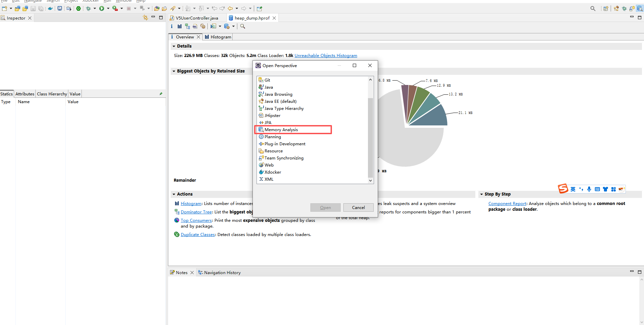Open the New wizard toolbar icon
Image resolution: width=644 pixels, height=325 pixels.
[x=4, y=8]
